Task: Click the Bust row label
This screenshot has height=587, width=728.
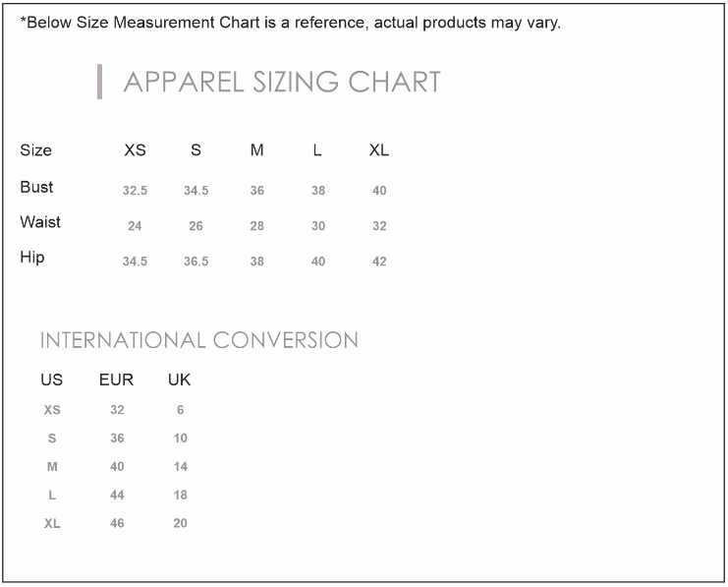Action: (36, 187)
